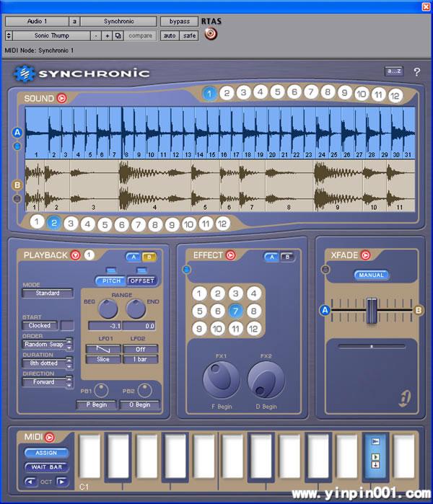Screen dimensions: 433x504
Task: Select bank A in the EFFECT panel
Action: (x=272, y=257)
